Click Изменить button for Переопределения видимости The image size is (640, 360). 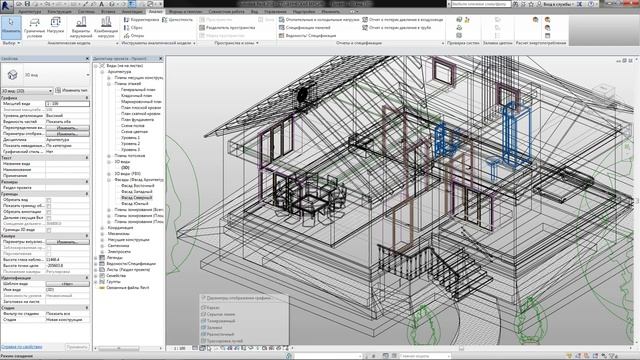tap(67, 128)
